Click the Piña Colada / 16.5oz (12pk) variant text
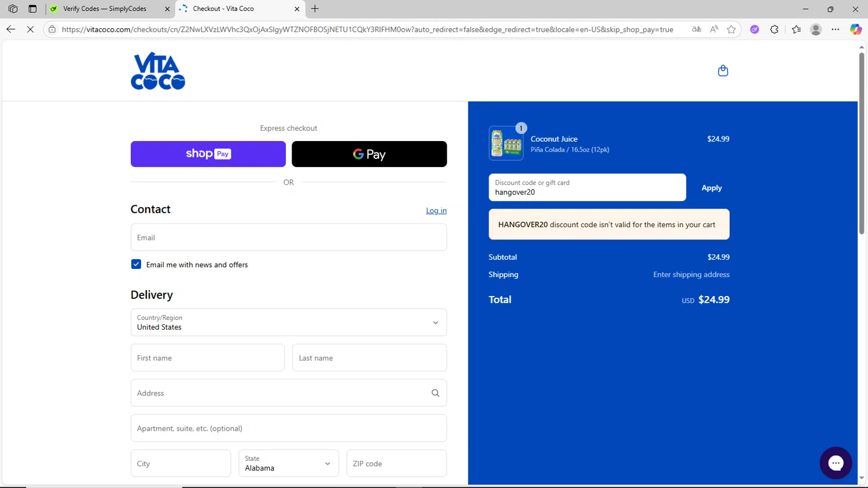Image resolution: width=868 pixels, height=488 pixels. point(570,150)
